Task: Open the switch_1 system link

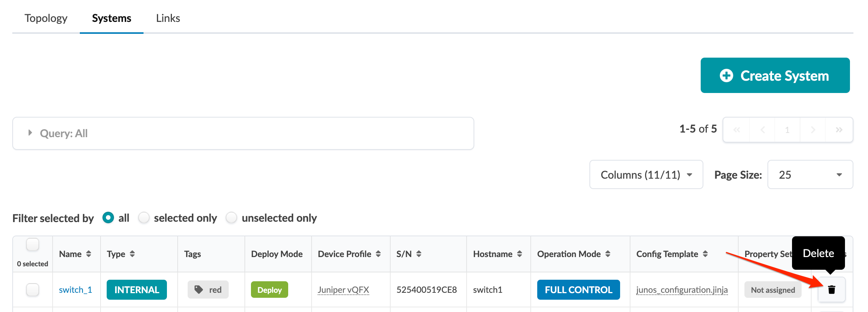Action: [76, 290]
